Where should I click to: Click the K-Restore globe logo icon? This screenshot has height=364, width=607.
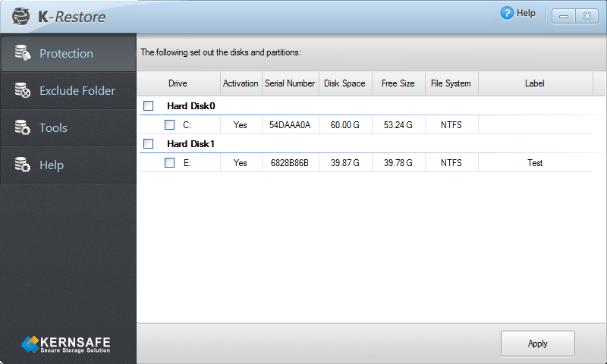click(x=20, y=16)
